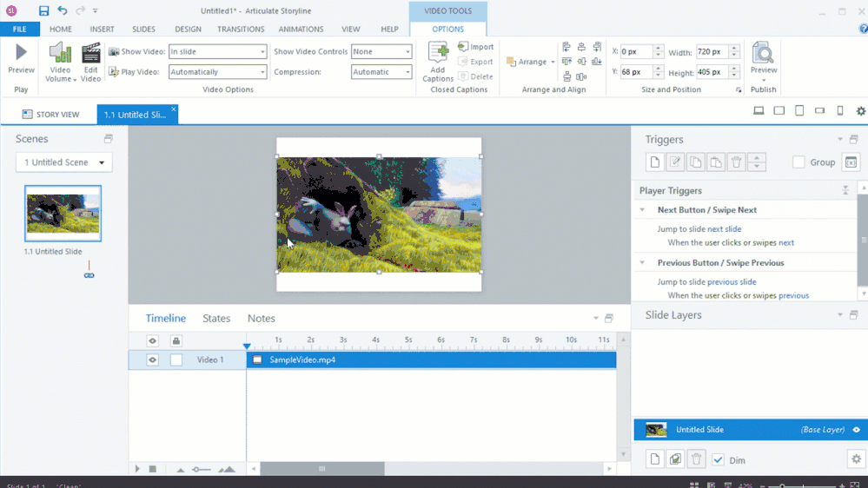This screenshot has width=868, height=488.
Task: Click the timeline zoom slider
Action: [x=202, y=469]
